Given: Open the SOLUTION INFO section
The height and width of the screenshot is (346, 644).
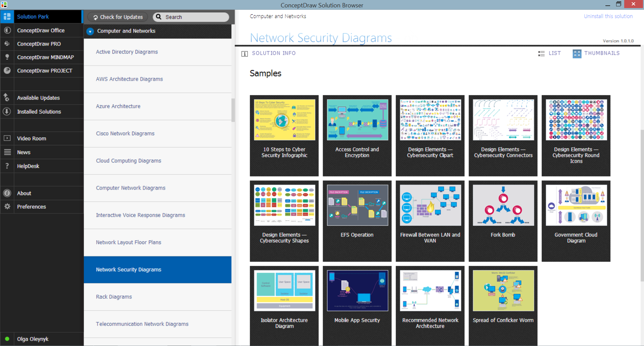Looking at the screenshot, I should (274, 53).
